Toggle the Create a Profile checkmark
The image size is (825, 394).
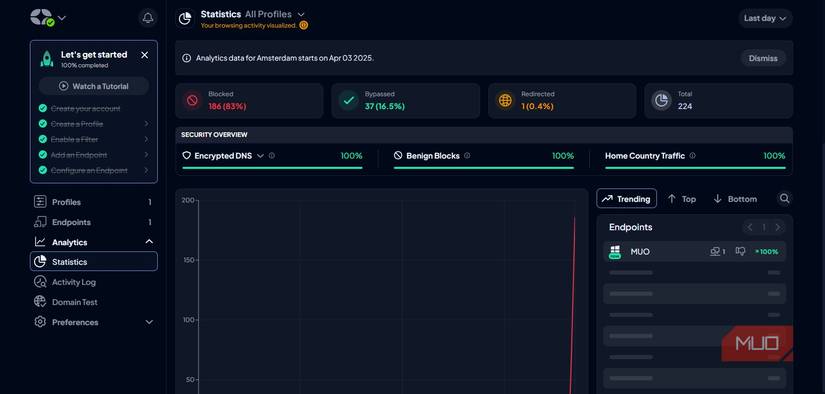tap(43, 124)
